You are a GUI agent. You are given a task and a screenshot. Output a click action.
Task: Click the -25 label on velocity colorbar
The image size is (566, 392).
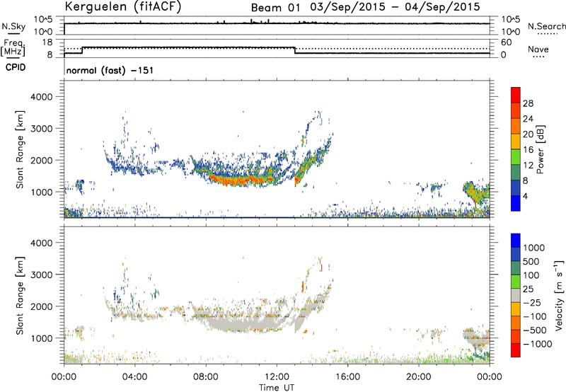click(532, 302)
